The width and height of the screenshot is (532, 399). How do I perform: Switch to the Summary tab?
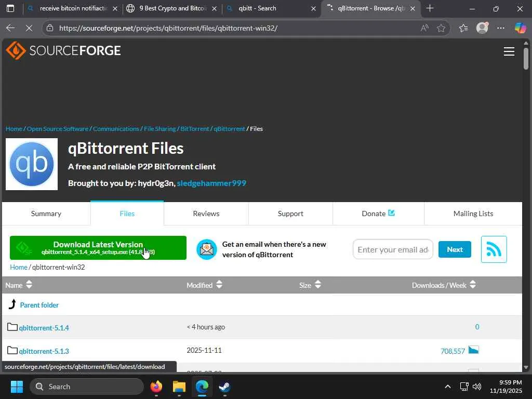(46, 214)
